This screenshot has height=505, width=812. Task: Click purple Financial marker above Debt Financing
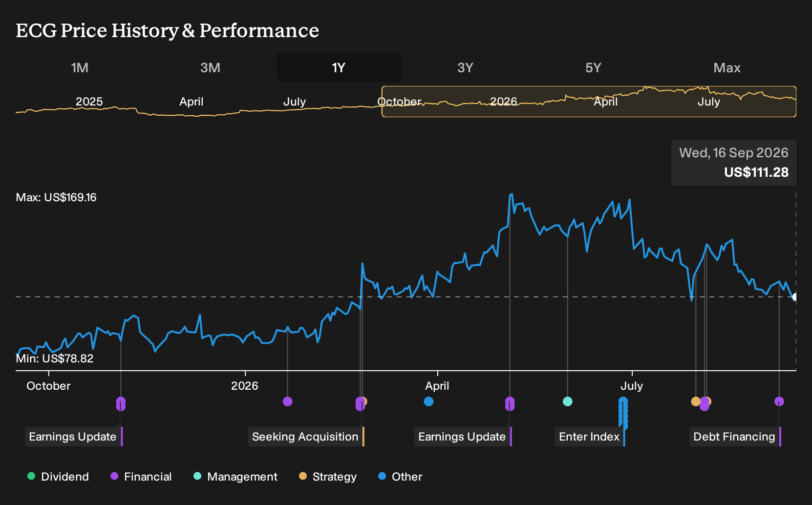[779, 401]
